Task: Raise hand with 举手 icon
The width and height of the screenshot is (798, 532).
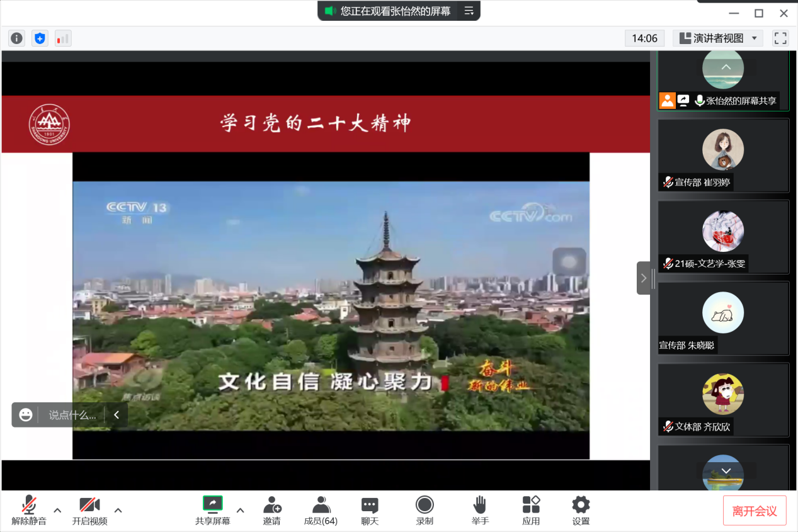Action: [480, 510]
